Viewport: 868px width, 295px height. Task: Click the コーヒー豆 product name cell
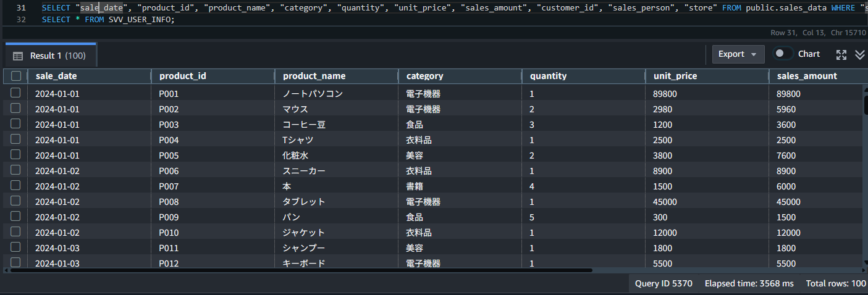[x=337, y=125]
